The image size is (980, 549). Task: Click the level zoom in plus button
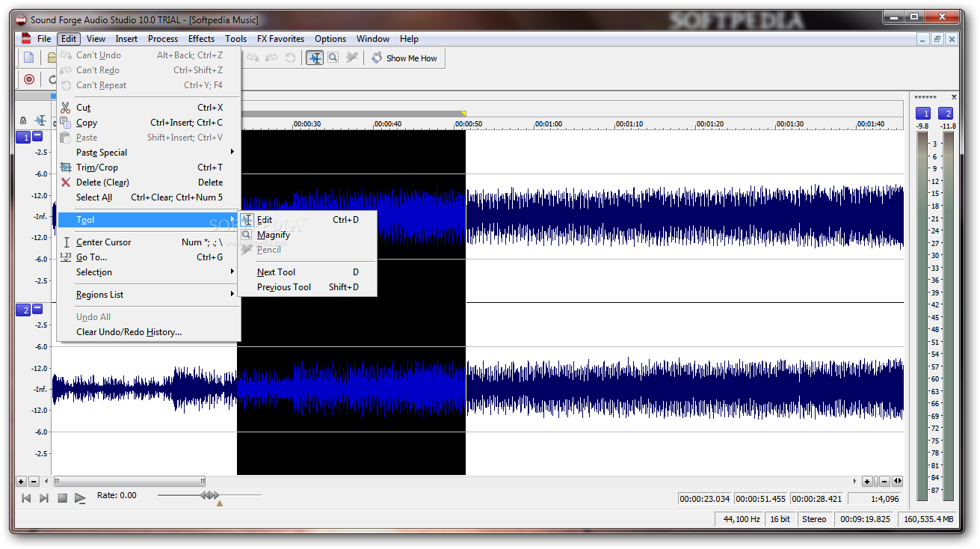(21, 482)
